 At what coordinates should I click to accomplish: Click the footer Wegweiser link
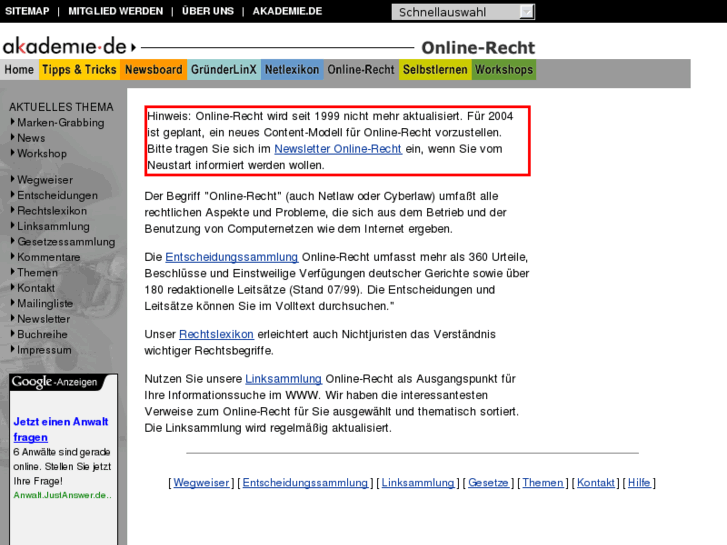pyautogui.click(x=201, y=483)
